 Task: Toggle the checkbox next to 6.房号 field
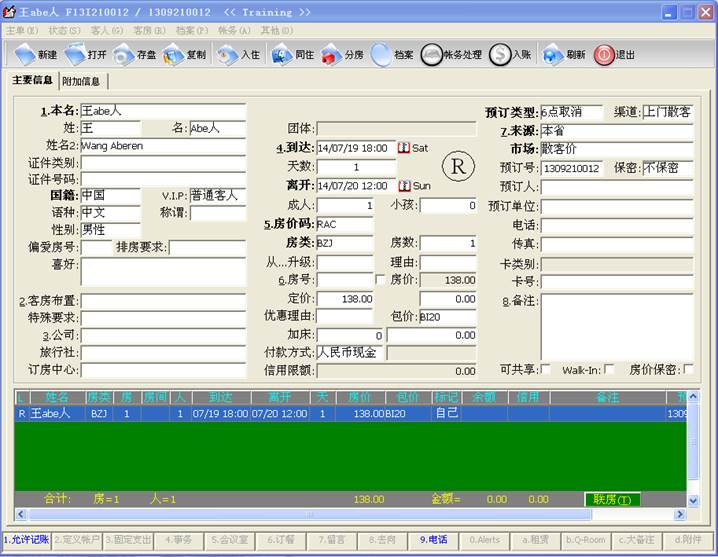[380, 279]
